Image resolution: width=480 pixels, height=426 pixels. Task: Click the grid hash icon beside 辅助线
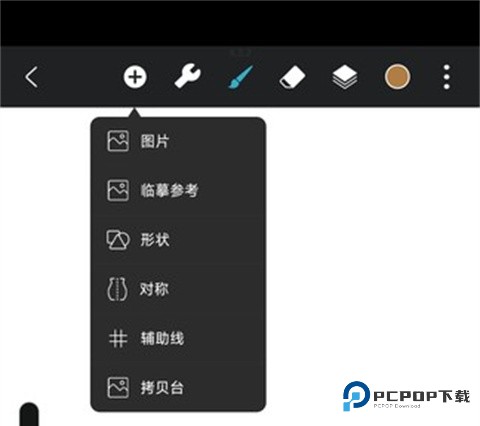coord(118,338)
